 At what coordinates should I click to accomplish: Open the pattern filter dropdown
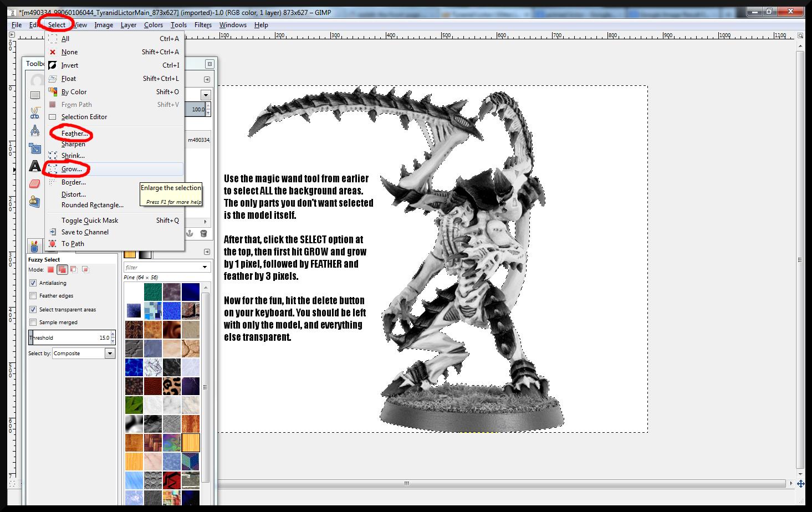pyautogui.click(x=205, y=267)
